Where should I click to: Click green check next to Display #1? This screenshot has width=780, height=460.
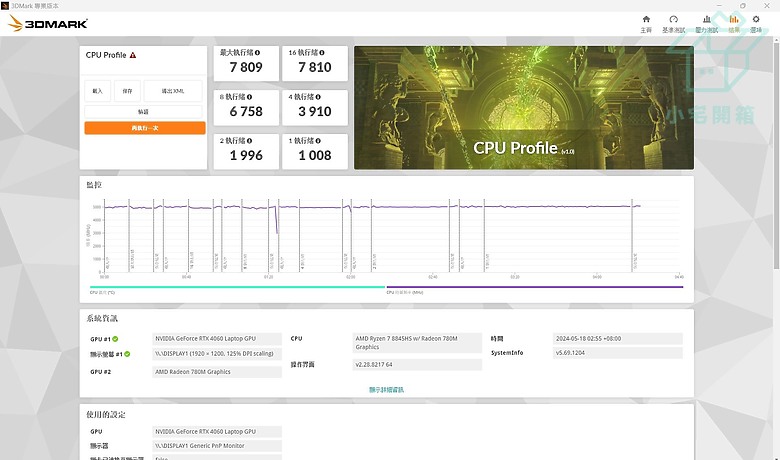tap(127, 354)
